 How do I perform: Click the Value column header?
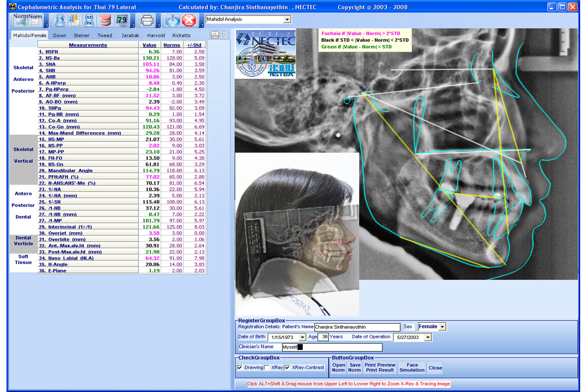pos(149,45)
